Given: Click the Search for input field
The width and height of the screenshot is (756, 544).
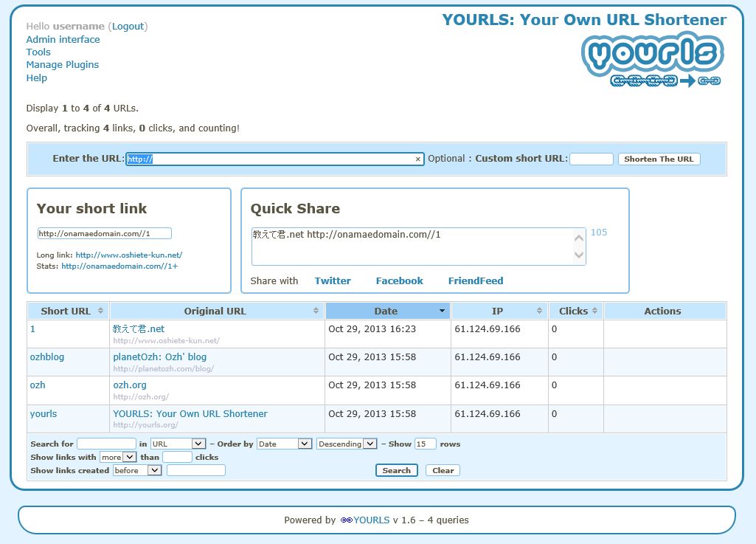Looking at the screenshot, I should click(x=106, y=444).
